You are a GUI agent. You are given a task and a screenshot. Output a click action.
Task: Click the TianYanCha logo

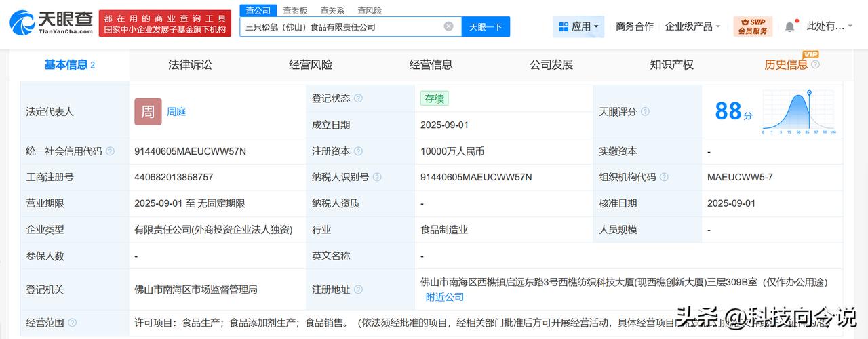point(52,22)
